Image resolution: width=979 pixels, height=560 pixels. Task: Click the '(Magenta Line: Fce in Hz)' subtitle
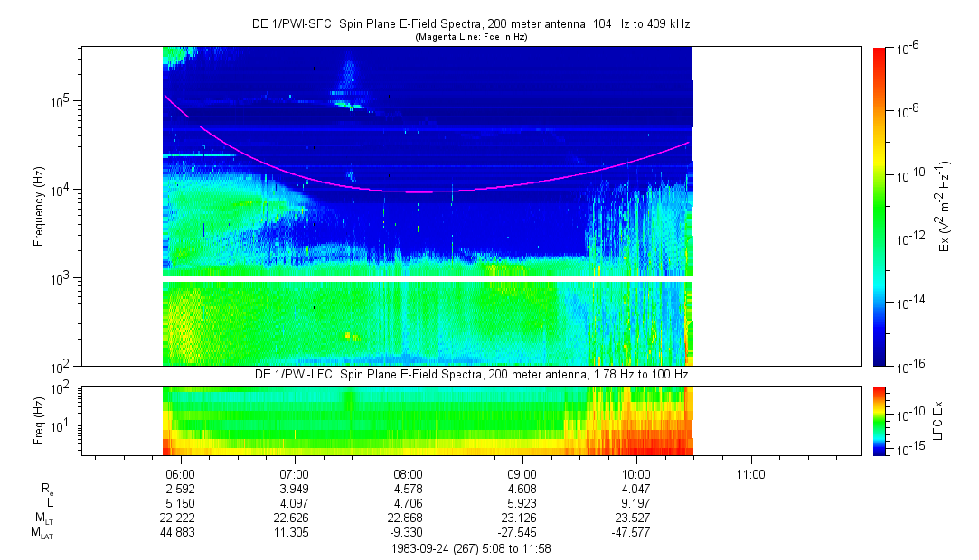coord(471,37)
